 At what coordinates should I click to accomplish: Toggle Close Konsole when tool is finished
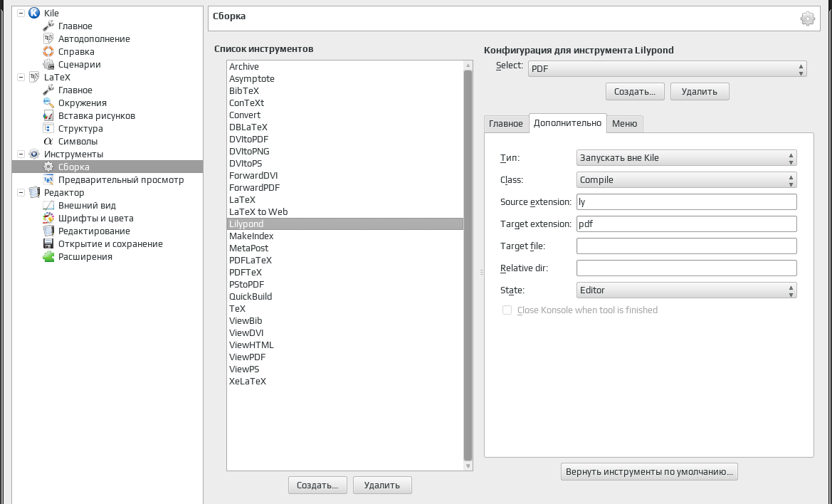pos(507,310)
